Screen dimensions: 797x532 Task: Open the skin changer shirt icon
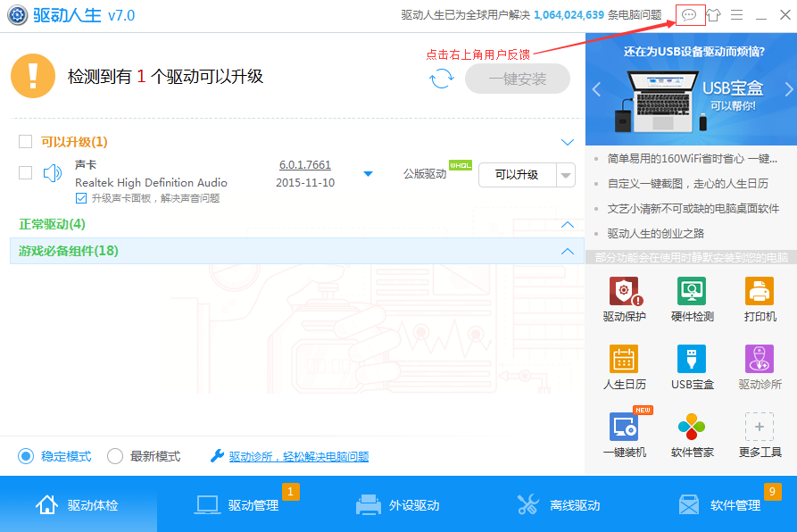(x=713, y=15)
